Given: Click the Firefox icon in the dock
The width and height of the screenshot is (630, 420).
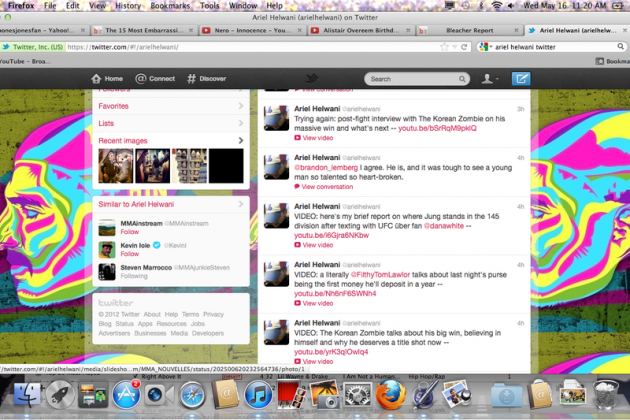Looking at the screenshot, I should [390, 395].
